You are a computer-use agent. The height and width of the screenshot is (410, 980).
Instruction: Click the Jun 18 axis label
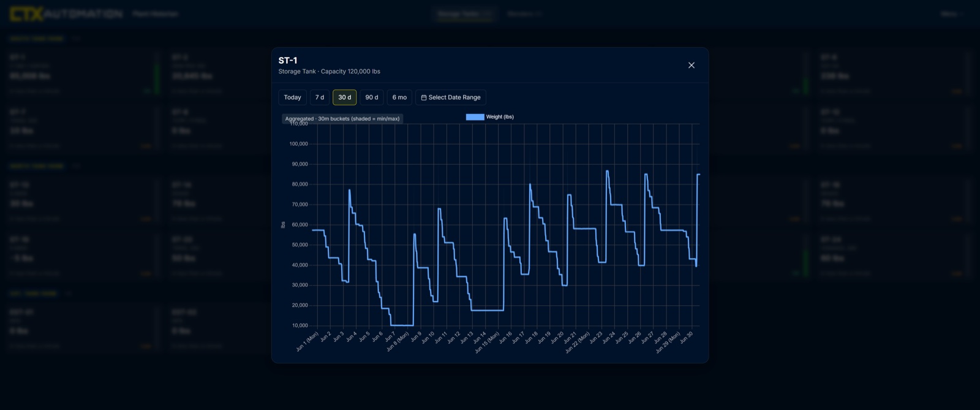(531, 337)
